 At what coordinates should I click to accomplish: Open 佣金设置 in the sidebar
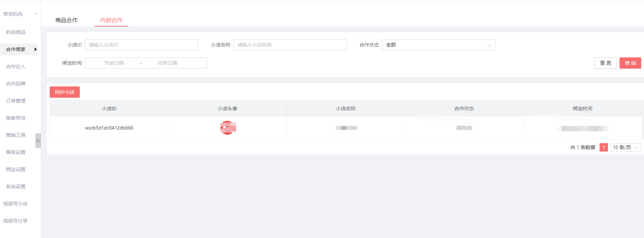click(16, 169)
